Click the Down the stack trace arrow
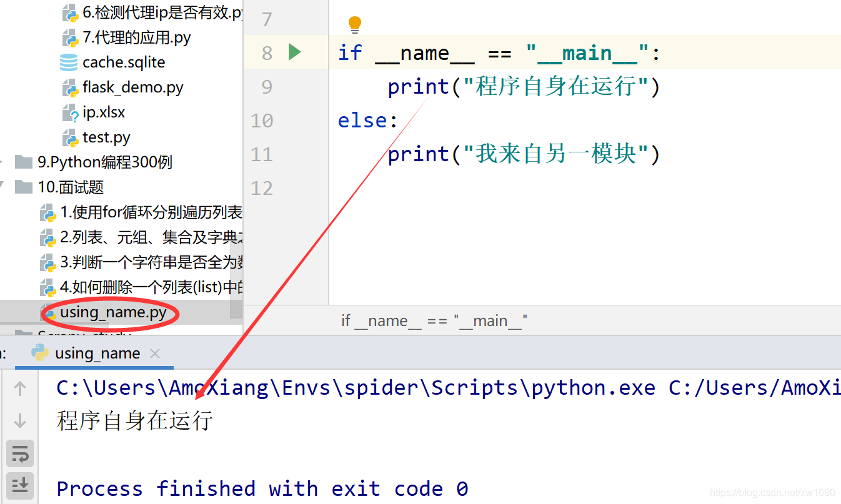The width and height of the screenshot is (841, 504). 20,421
